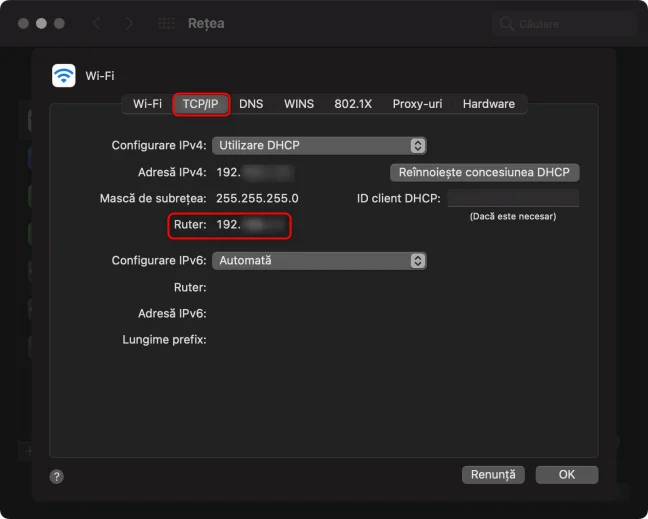Viewport: 648px width, 519px height.
Task: Click the Căutare search field
Action: point(565,24)
